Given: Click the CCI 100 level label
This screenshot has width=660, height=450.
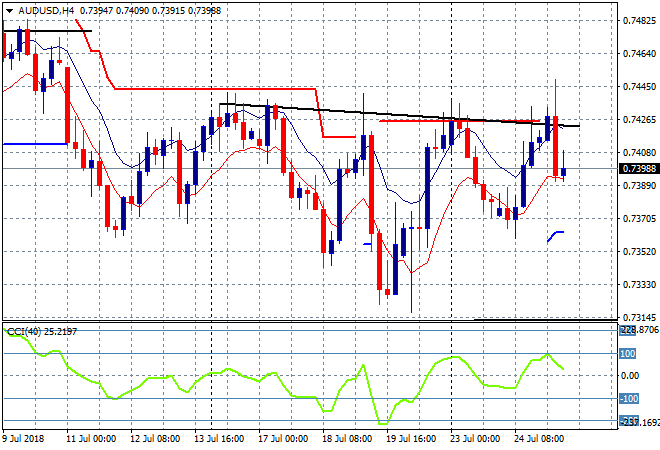Looking at the screenshot, I should [627, 354].
